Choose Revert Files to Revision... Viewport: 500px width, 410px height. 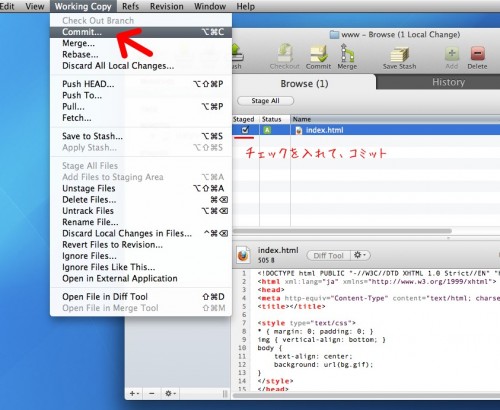(x=141, y=245)
